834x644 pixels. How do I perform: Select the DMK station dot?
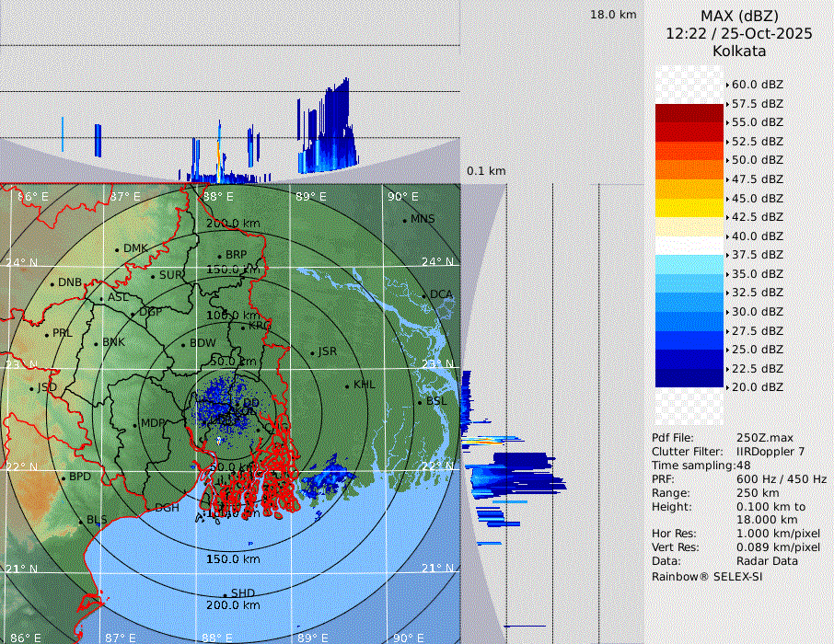tap(117, 249)
